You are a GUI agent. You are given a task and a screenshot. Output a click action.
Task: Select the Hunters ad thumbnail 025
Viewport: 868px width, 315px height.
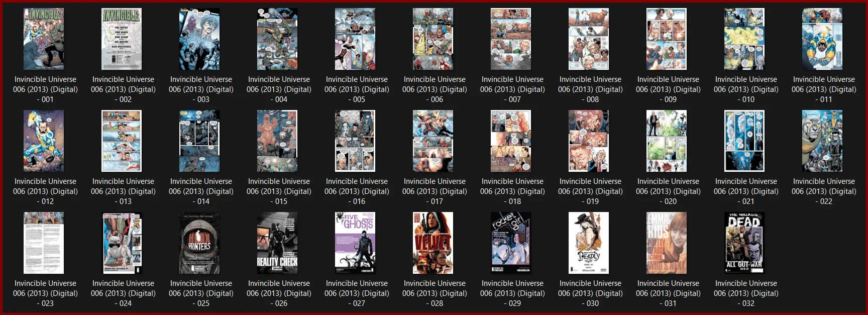click(x=199, y=243)
